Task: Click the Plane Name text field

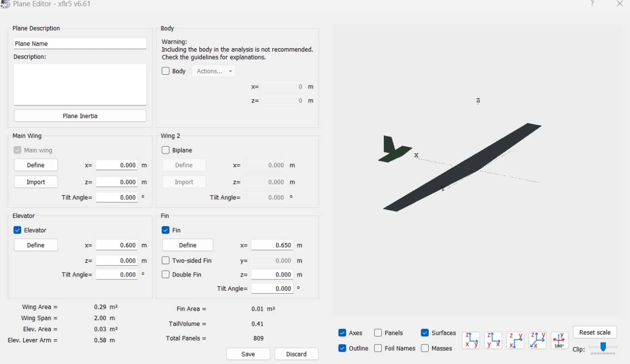Action: [80, 44]
